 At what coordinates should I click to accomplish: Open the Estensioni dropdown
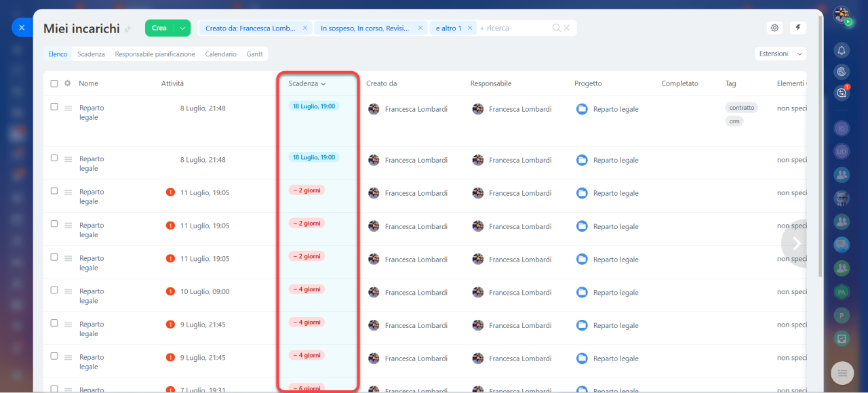780,54
